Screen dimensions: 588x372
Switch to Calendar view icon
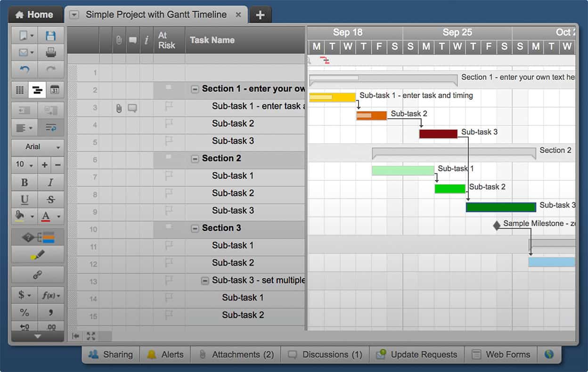point(55,90)
